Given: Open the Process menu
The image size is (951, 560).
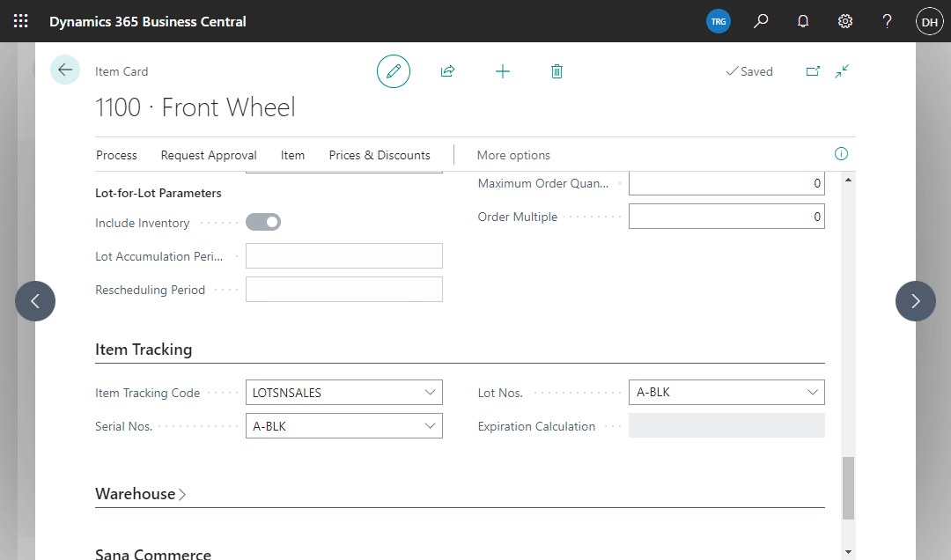Looking at the screenshot, I should [116, 155].
